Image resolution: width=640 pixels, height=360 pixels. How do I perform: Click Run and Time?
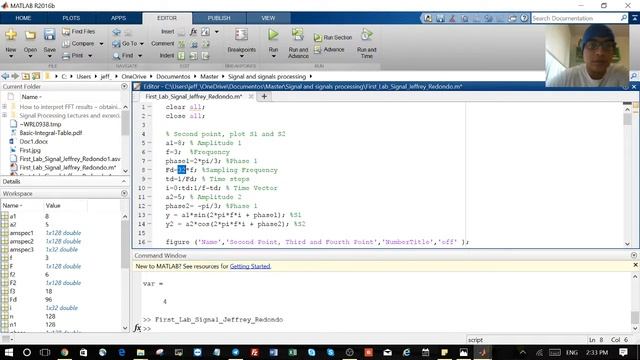(367, 43)
